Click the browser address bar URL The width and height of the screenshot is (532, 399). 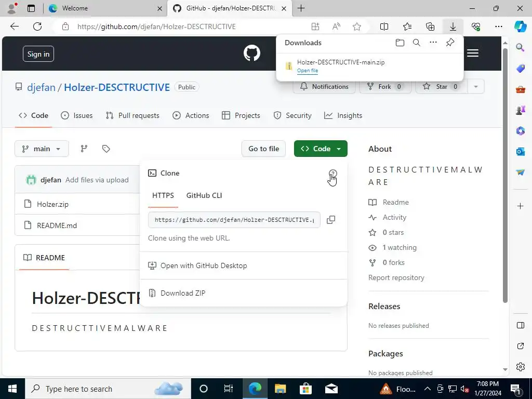pyautogui.click(x=156, y=26)
